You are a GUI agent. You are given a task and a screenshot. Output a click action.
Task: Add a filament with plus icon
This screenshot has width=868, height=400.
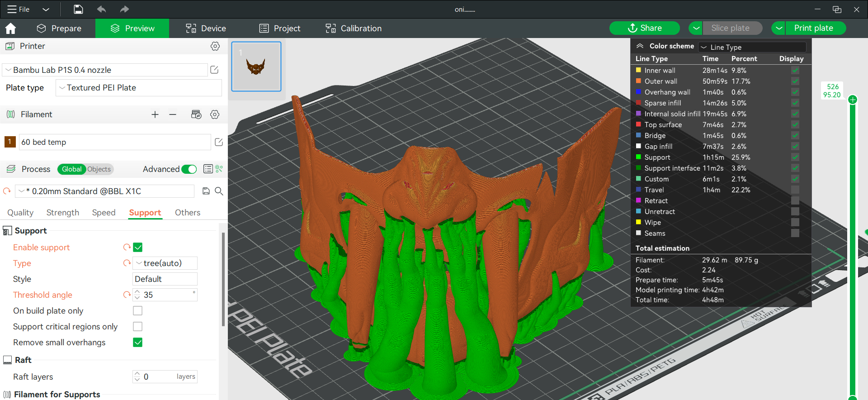click(155, 114)
